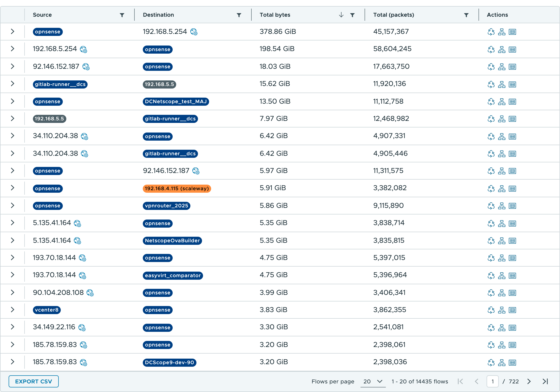
Task: Expand the row with 378.86 GiB
Action: (x=12, y=32)
